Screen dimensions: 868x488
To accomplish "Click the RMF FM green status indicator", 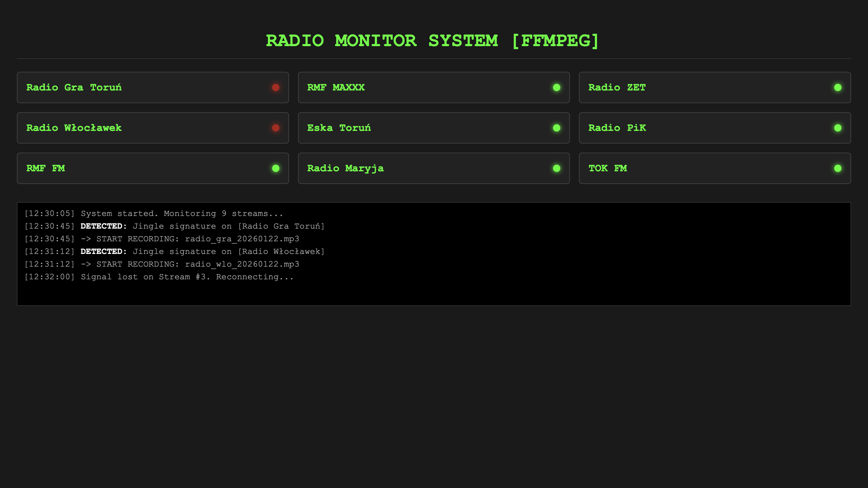I will [x=276, y=168].
